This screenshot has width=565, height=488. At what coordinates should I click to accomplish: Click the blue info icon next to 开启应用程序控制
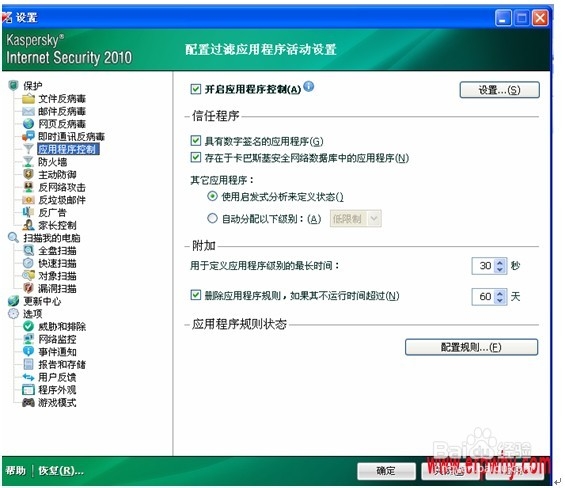pyautogui.click(x=308, y=86)
